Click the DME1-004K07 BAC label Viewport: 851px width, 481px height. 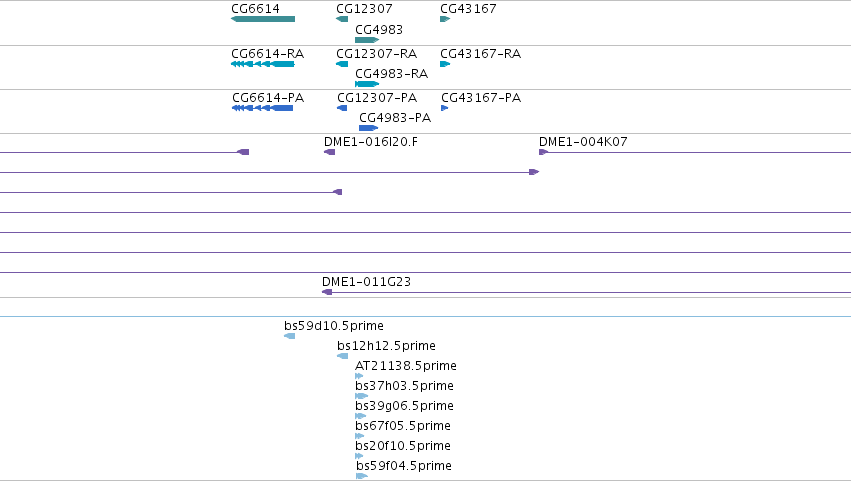pos(583,142)
